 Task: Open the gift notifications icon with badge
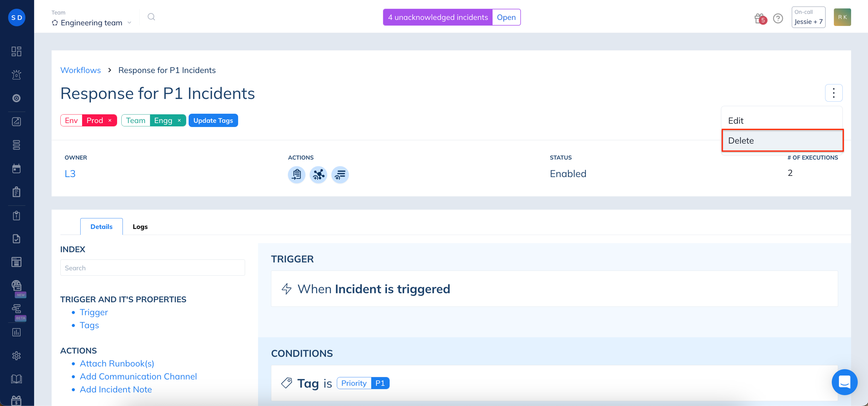click(760, 18)
